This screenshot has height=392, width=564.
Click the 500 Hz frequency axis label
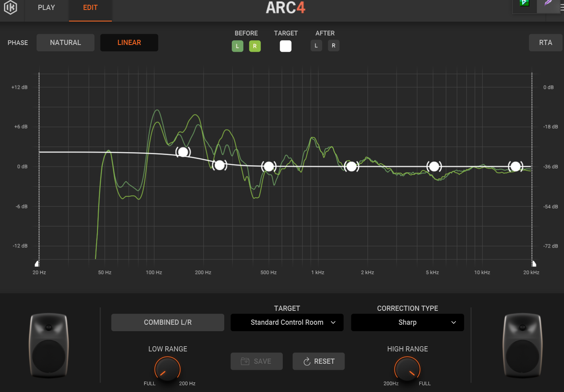coord(268,273)
